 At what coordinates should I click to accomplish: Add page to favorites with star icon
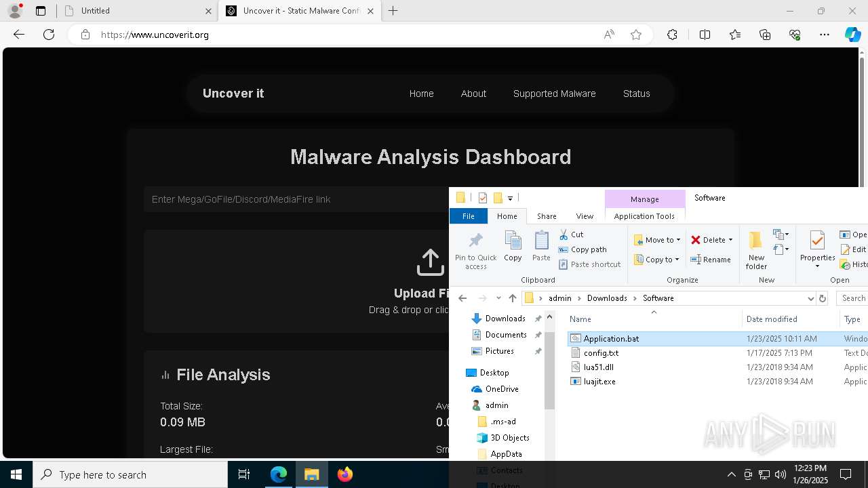click(636, 35)
